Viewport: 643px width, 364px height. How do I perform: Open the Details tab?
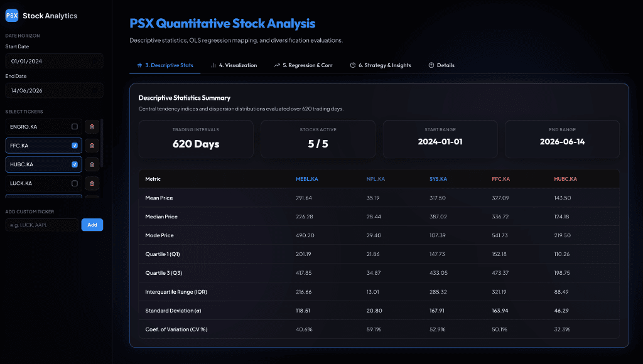441,65
